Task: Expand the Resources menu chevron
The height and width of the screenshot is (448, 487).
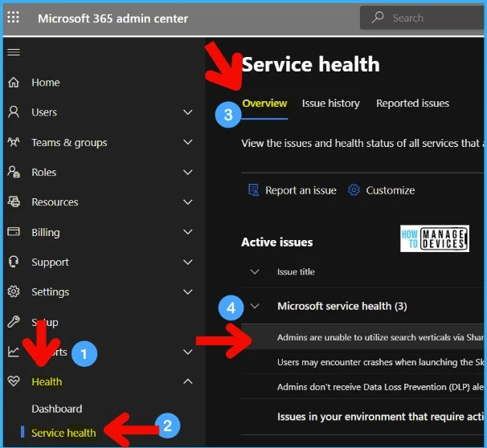Action: [187, 202]
